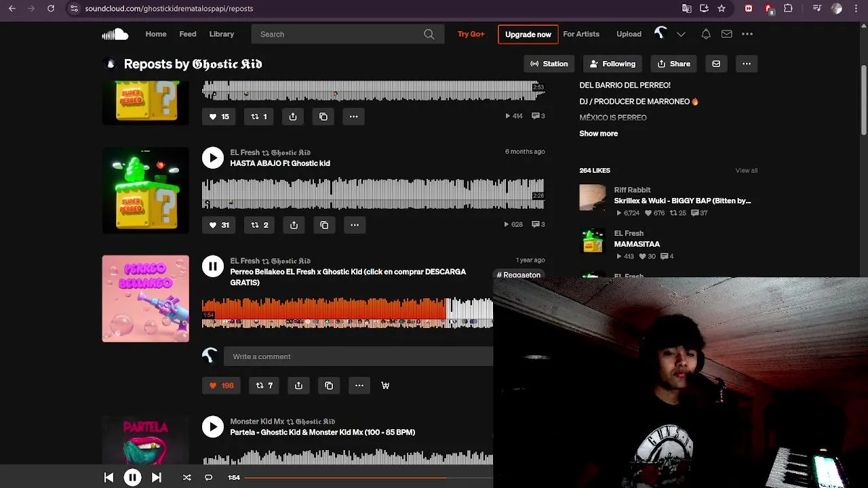
Task: Share the Perreo Bellakeo track
Action: point(298,386)
